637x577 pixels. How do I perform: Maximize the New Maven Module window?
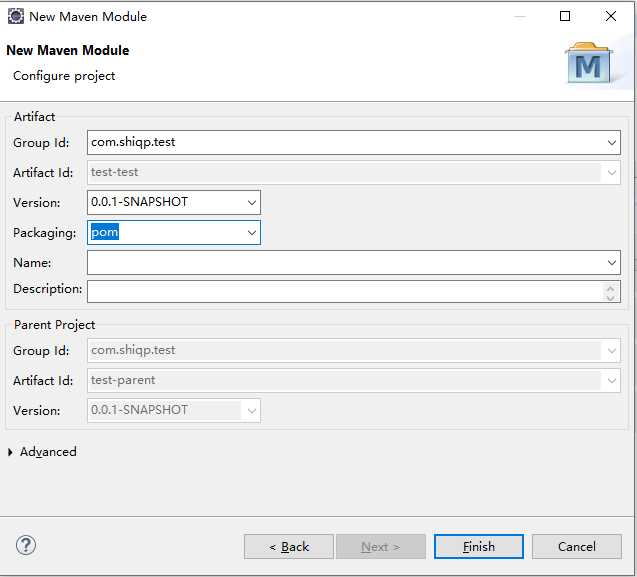click(565, 16)
